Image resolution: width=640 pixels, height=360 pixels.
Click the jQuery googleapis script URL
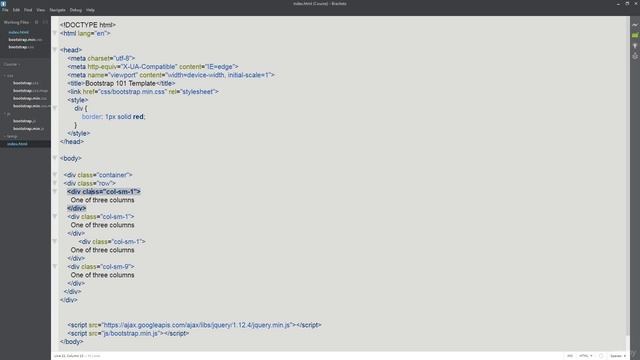tap(196, 325)
